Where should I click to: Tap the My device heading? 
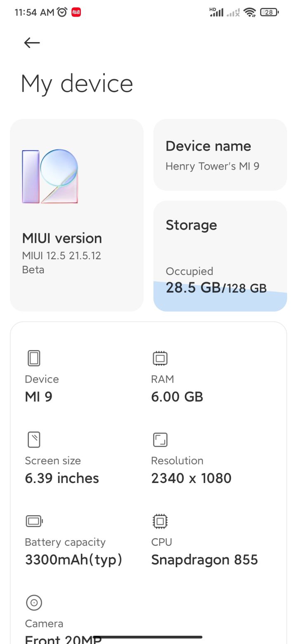(77, 84)
